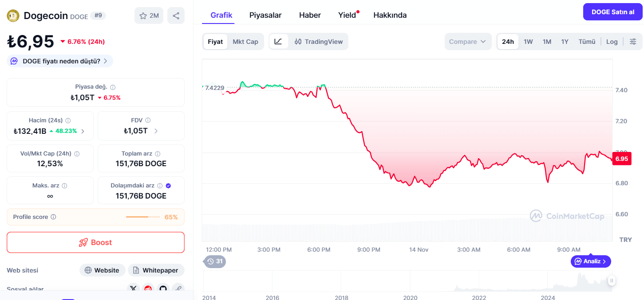Open the Hakkında tab
The height and width of the screenshot is (300, 644).
tap(390, 15)
